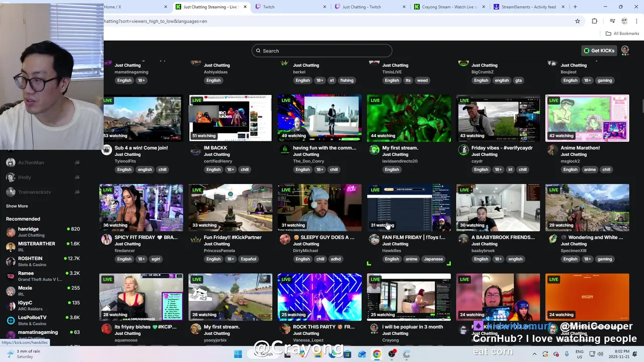Open the media controls music-note icon
644x362 pixels.
coord(612,21)
